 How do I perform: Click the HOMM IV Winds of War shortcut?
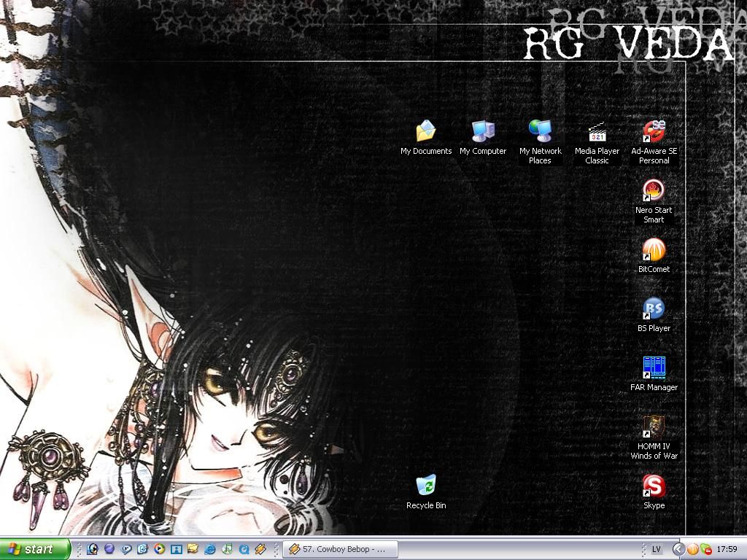654,437
